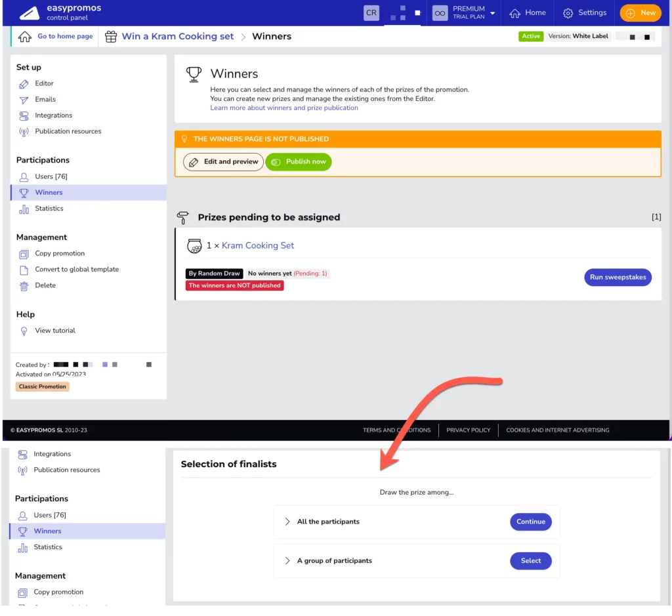Screen dimensions: 672x616
Task: Open the Kram Cooking Set prize link
Action: 258,245
